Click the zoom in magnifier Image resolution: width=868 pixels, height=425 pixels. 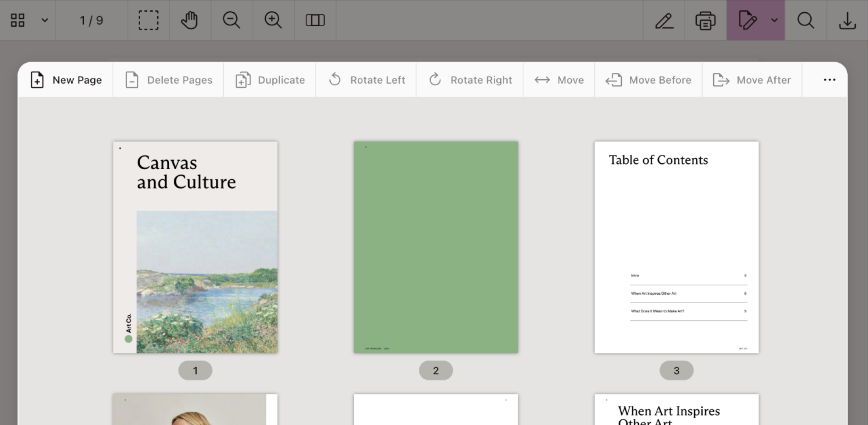pyautogui.click(x=273, y=20)
